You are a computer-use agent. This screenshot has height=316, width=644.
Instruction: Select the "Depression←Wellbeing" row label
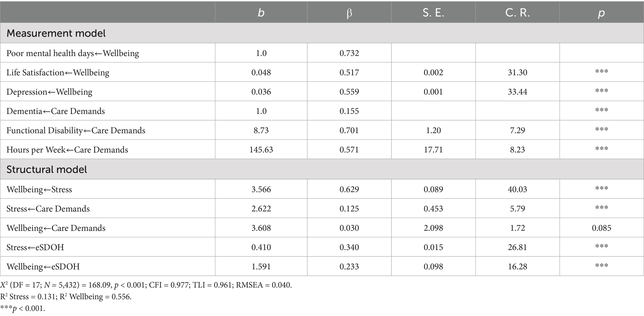pos(50,92)
